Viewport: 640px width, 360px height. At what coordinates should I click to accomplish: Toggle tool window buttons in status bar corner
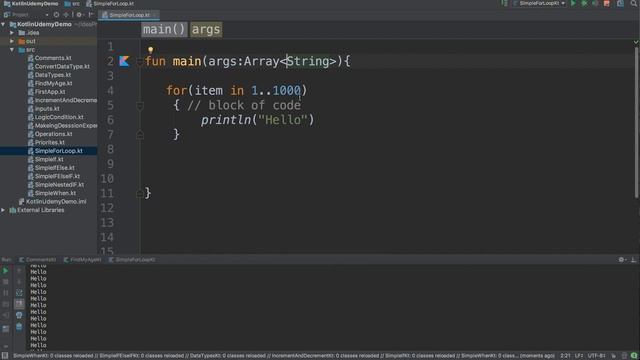pyautogui.click(x=5, y=356)
